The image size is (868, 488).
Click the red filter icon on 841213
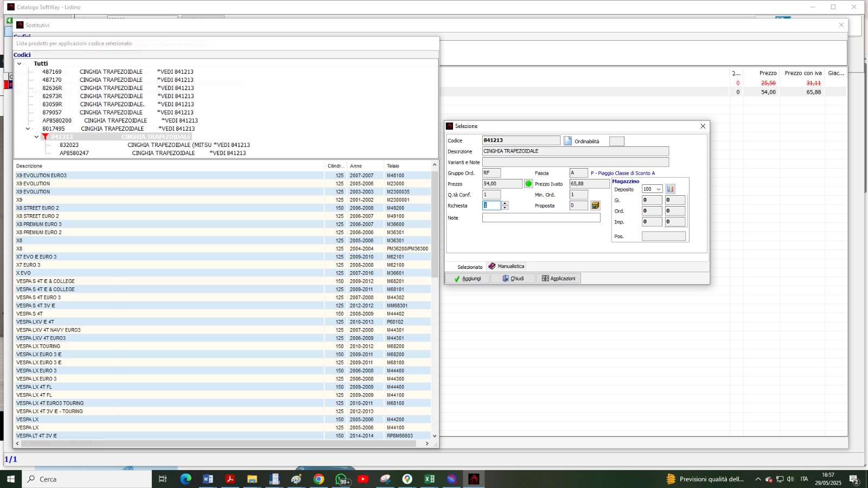(x=45, y=137)
